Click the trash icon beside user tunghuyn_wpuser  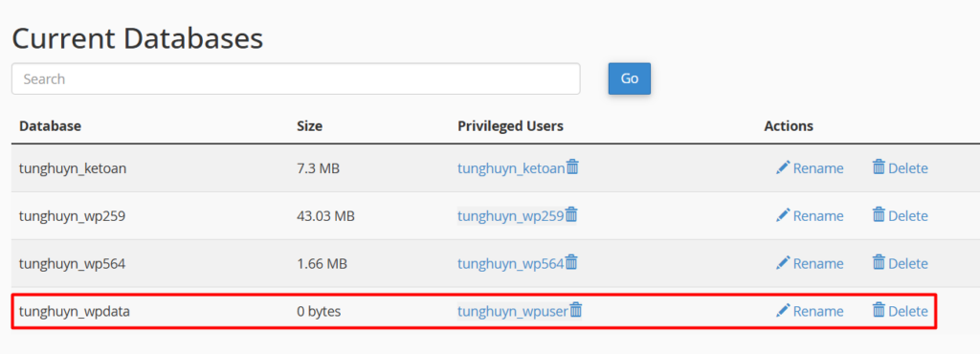click(x=575, y=310)
